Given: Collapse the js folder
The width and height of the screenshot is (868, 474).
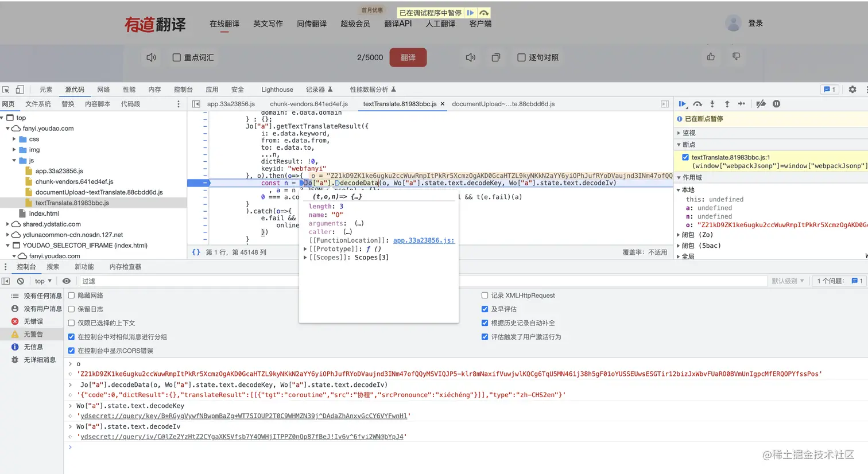Looking at the screenshot, I should point(14,161).
